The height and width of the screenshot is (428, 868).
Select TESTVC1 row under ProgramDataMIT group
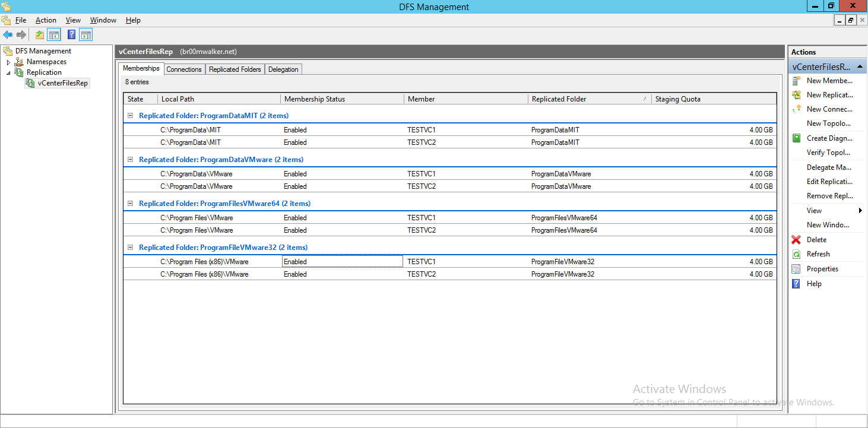tap(449, 130)
